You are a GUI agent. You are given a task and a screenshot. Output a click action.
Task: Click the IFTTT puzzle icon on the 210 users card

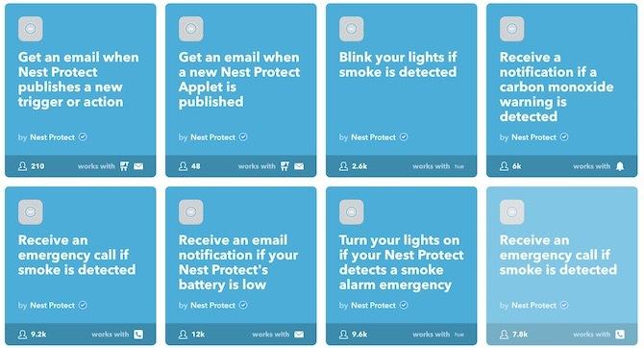(x=124, y=166)
